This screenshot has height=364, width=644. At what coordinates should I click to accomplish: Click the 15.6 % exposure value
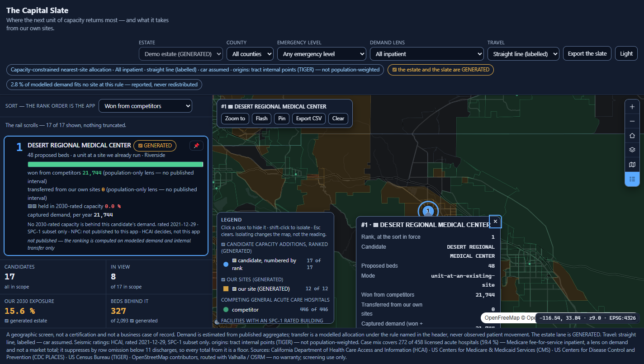pos(20,311)
